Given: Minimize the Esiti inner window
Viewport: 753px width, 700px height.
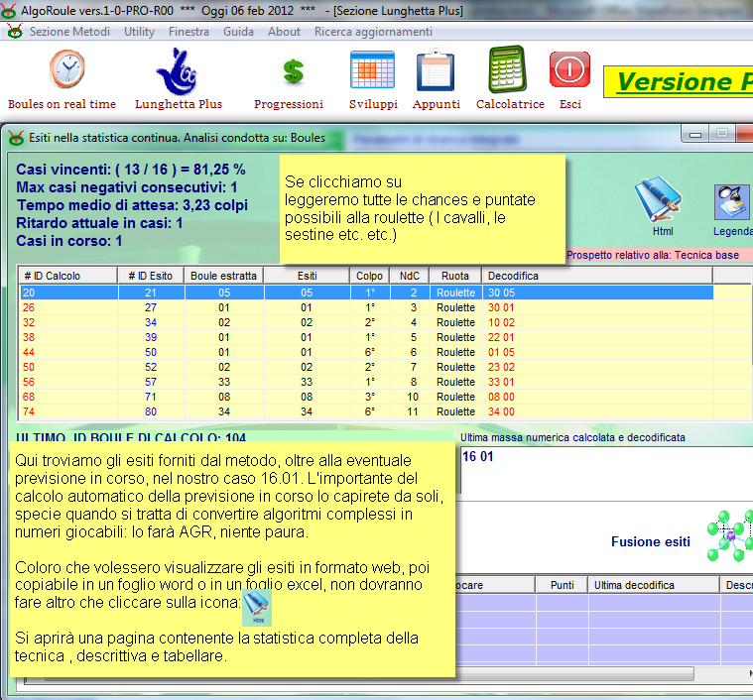Looking at the screenshot, I should pos(694,134).
